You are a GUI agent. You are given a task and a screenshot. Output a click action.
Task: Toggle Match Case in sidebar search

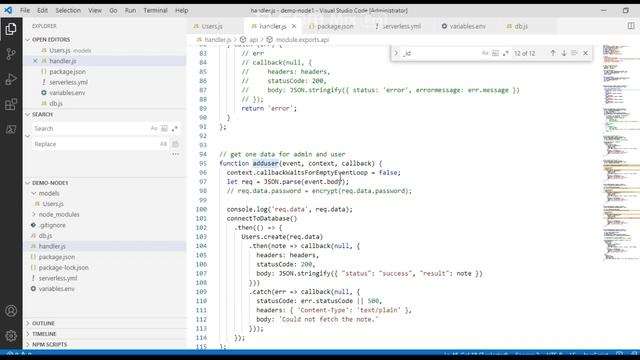[154, 128]
